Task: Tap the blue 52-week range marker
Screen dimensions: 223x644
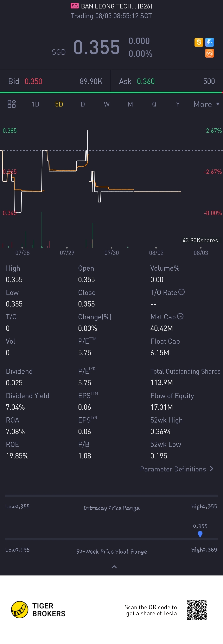Action: pyautogui.click(x=200, y=534)
